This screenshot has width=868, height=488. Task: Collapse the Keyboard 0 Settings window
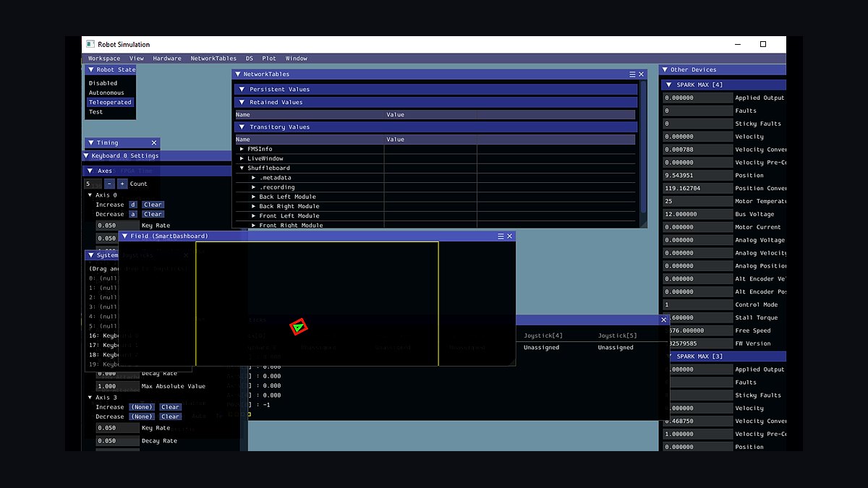point(86,156)
